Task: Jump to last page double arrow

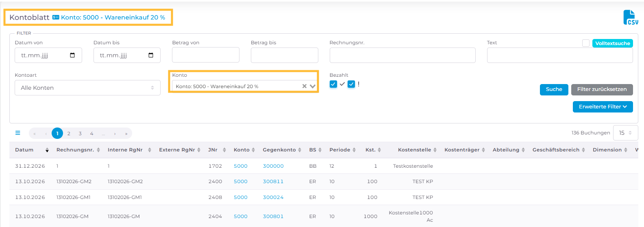Action: pos(126,133)
